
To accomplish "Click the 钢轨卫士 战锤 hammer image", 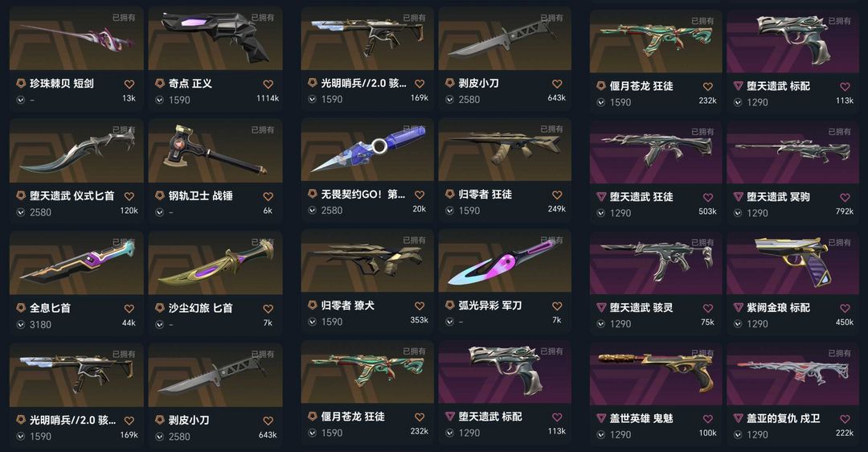I will click(215, 150).
